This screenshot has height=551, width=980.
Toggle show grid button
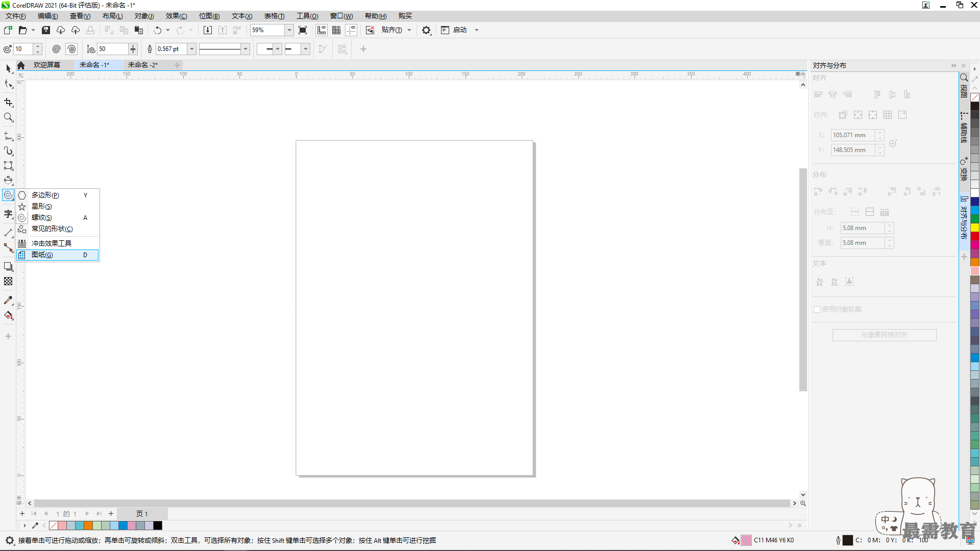pyautogui.click(x=336, y=30)
